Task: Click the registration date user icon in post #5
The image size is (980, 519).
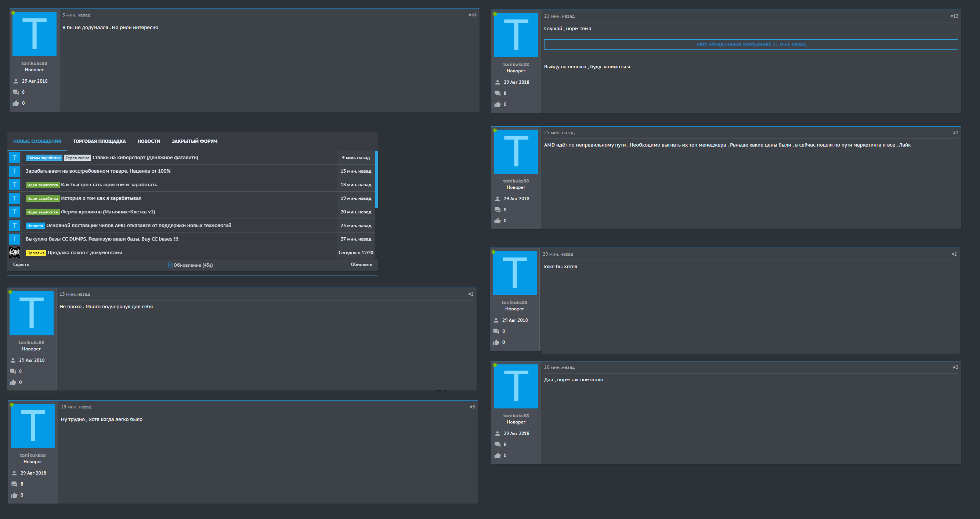Action: 14,473
